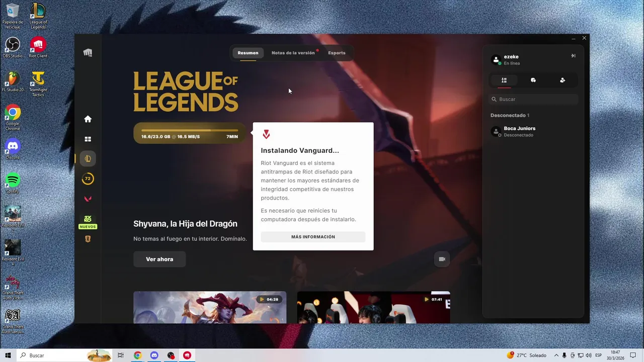The height and width of the screenshot is (362, 644).
Task: Collapse the social panel with arrow icon
Action: pos(573,56)
